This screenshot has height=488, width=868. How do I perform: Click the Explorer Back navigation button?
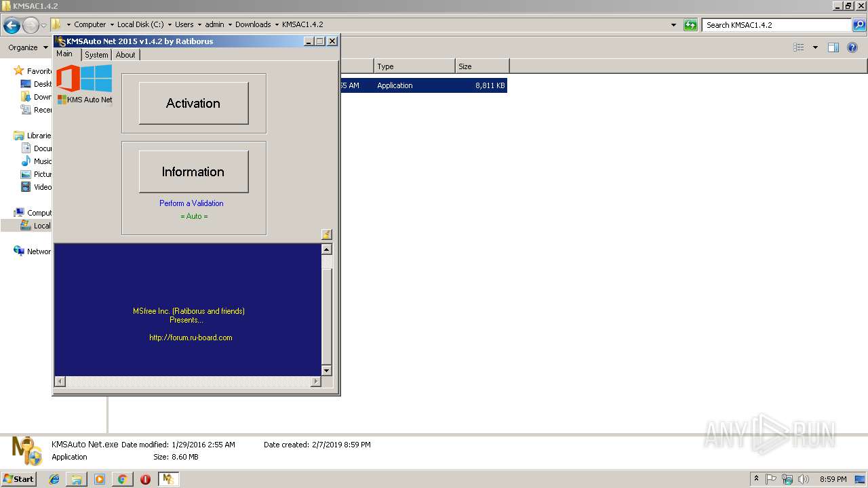tap(12, 26)
